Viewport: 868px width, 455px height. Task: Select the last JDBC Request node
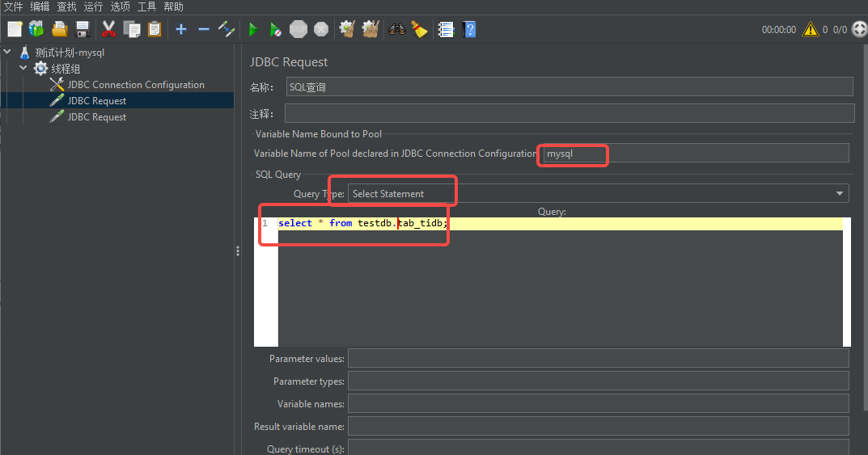click(x=97, y=116)
